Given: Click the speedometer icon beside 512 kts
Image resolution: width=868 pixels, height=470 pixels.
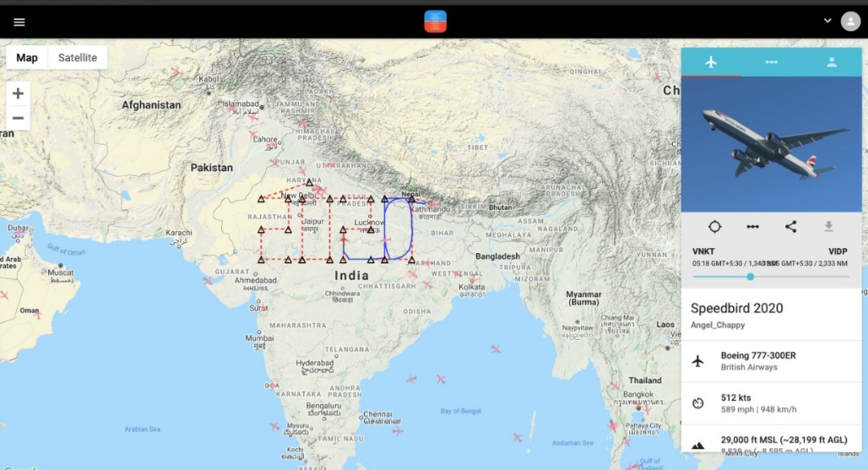Looking at the screenshot, I should [698, 403].
